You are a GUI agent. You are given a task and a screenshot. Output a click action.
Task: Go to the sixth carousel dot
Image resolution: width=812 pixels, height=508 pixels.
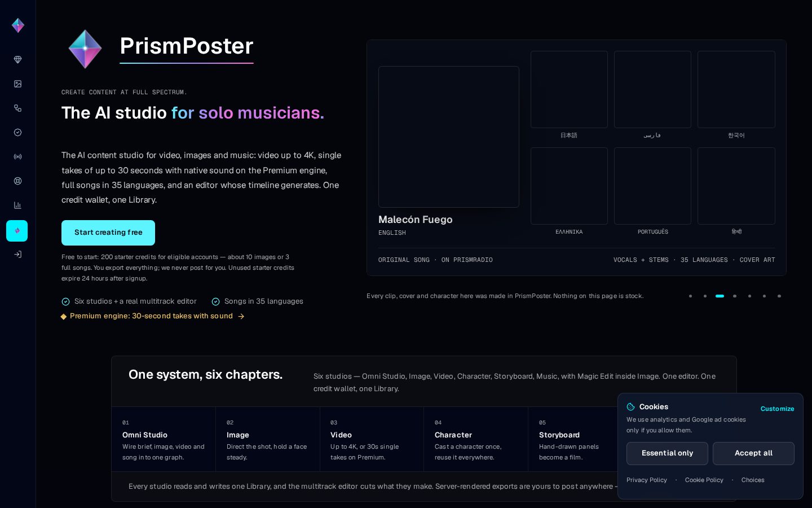tap(764, 296)
